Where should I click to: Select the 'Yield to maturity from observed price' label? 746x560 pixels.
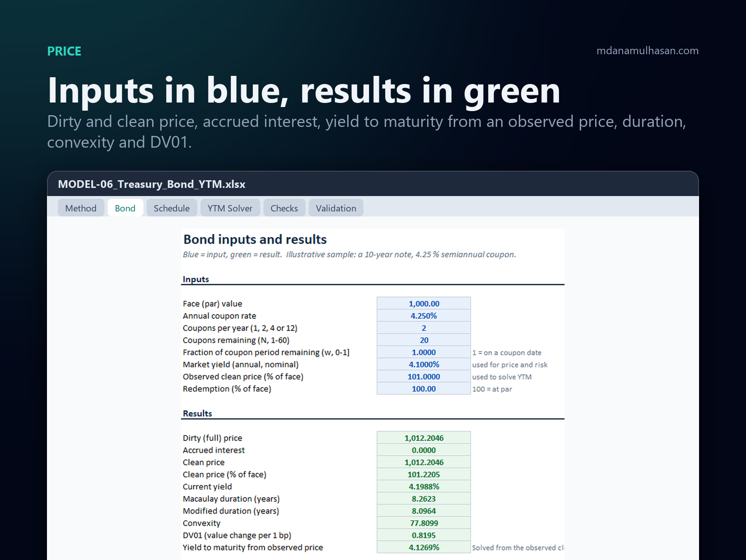tap(253, 547)
